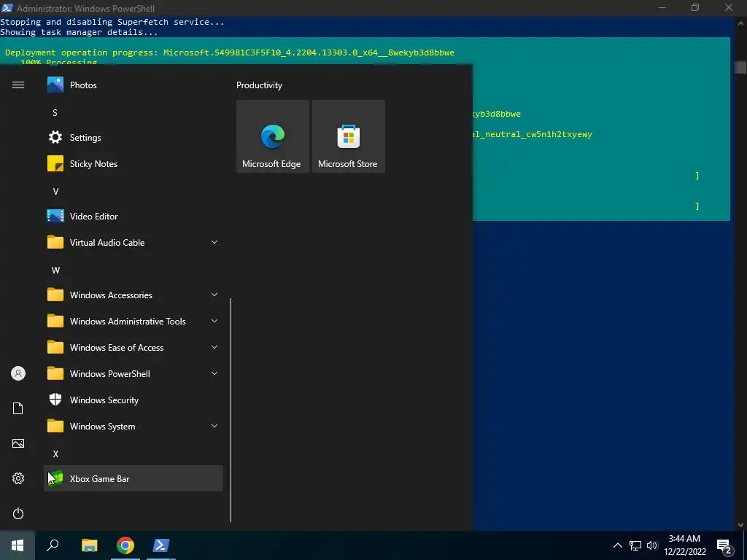
Task: Launch Xbox Game Bar icon
Action: pyautogui.click(x=55, y=478)
